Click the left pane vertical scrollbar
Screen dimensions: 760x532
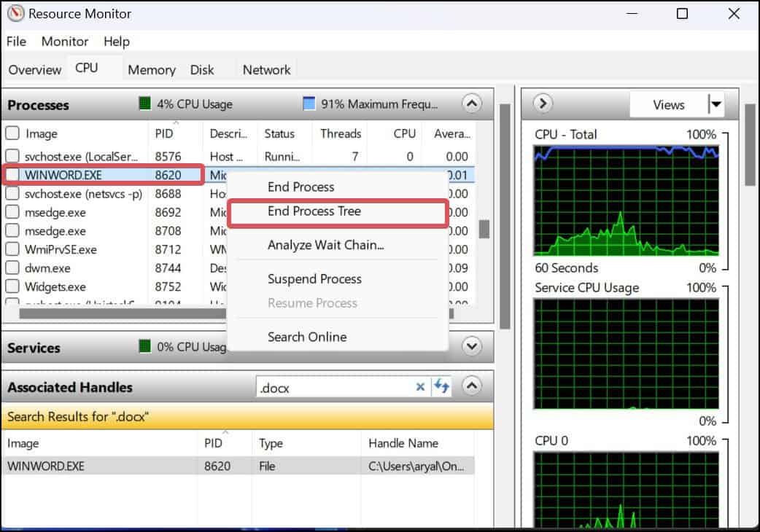(505, 216)
